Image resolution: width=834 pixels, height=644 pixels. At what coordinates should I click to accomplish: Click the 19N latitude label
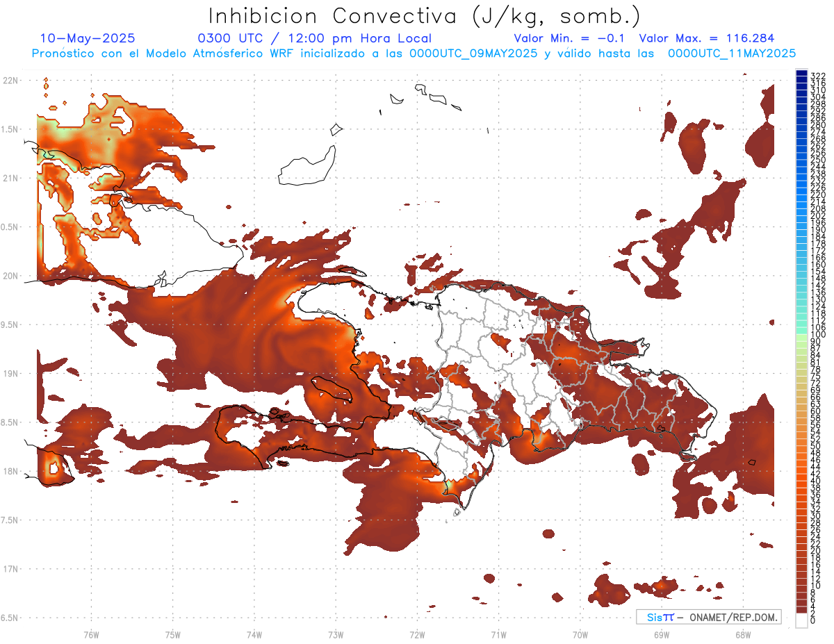tap(10, 373)
